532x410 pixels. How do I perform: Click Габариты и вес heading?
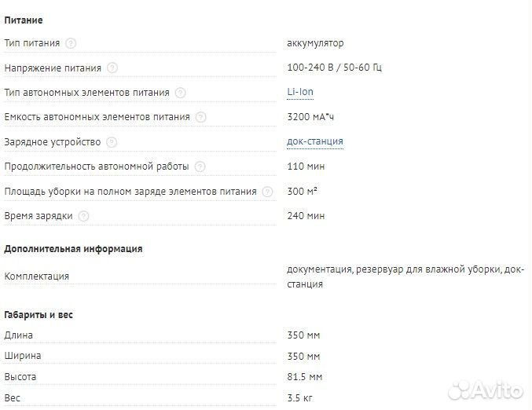pyautogui.click(x=39, y=315)
